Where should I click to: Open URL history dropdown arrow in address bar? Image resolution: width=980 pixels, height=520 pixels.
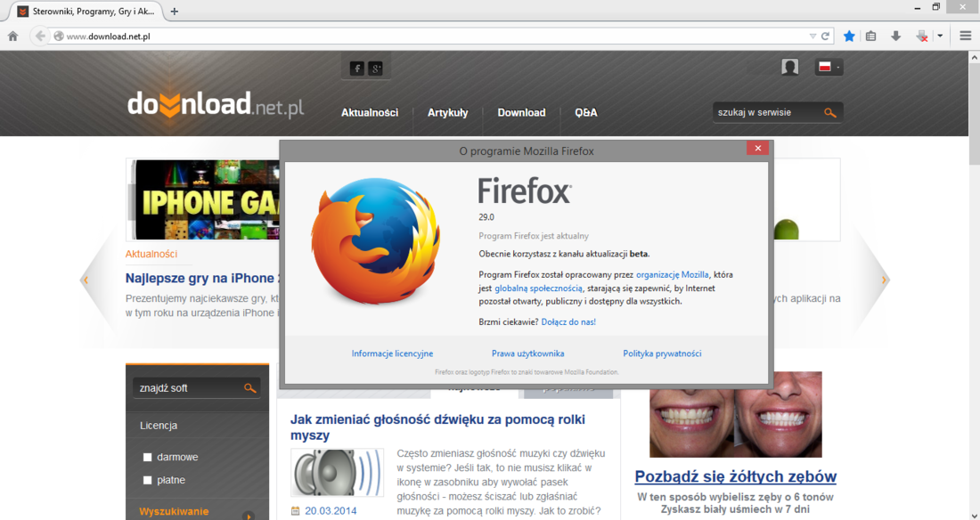tap(813, 37)
